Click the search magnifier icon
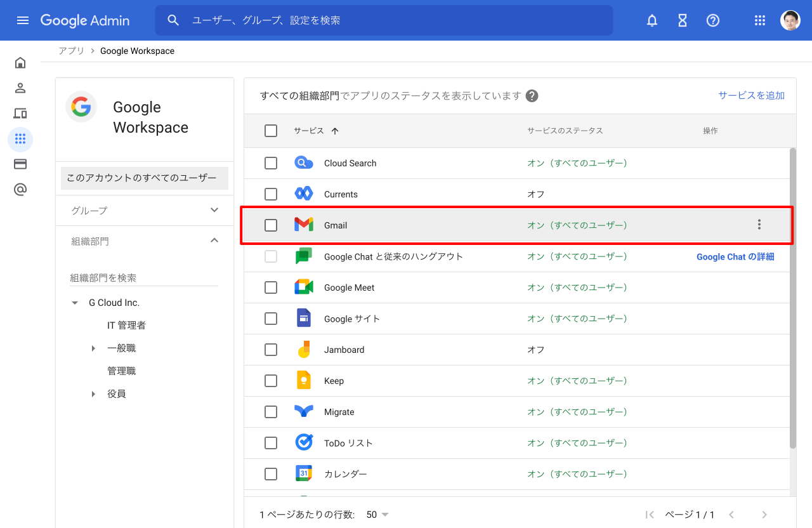Screen dimensions: 812x528 173,20
